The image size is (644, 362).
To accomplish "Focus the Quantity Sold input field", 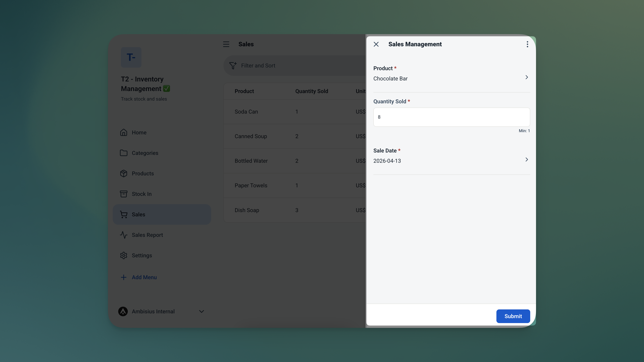I will click(x=451, y=117).
